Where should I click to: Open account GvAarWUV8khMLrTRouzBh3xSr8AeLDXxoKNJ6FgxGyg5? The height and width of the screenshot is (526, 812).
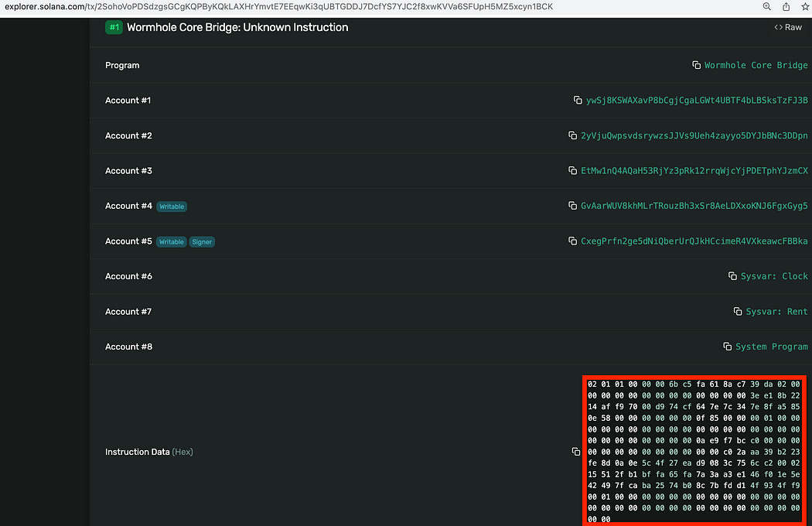pyautogui.click(x=694, y=207)
